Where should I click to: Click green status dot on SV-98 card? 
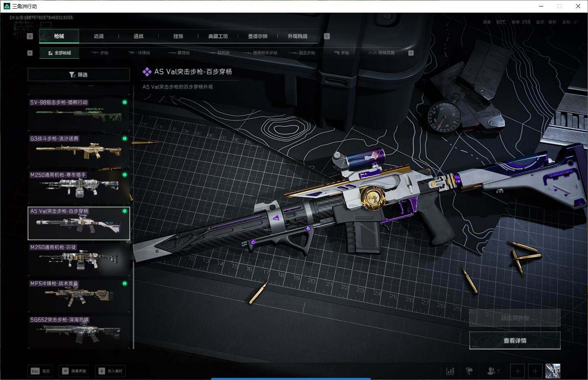click(125, 102)
